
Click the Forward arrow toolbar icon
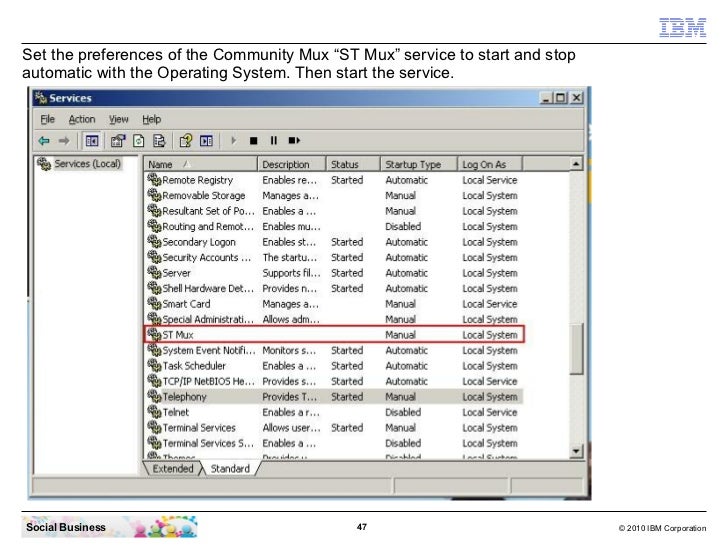pyautogui.click(x=64, y=140)
